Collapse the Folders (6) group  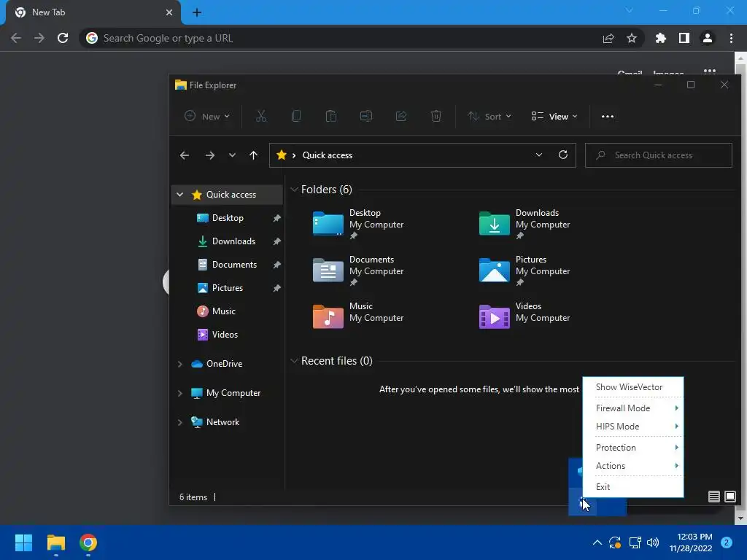coord(294,190)
